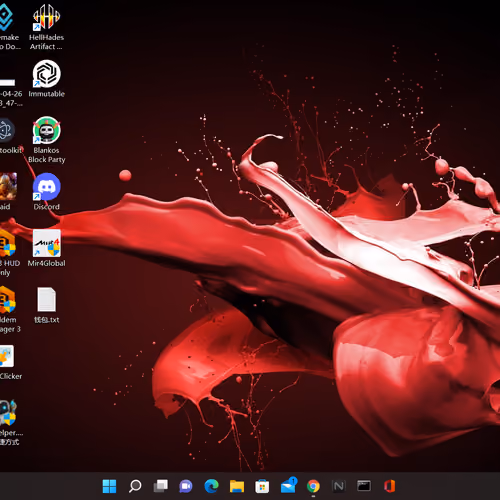Launch Microsoft Office from taskbar
Viewport: 500px width, 500px height.
pos(389,486)
